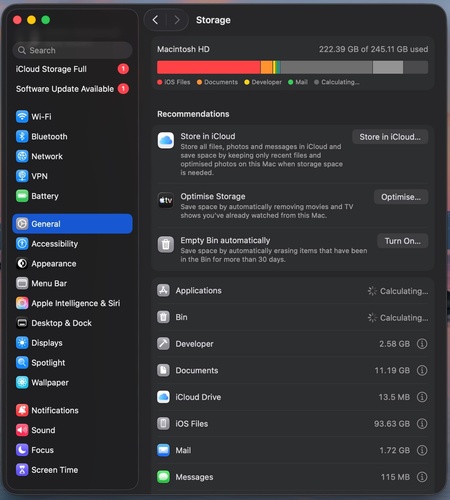Click the Focus moon icon
The image size is (450, 500).
[22, 450]
